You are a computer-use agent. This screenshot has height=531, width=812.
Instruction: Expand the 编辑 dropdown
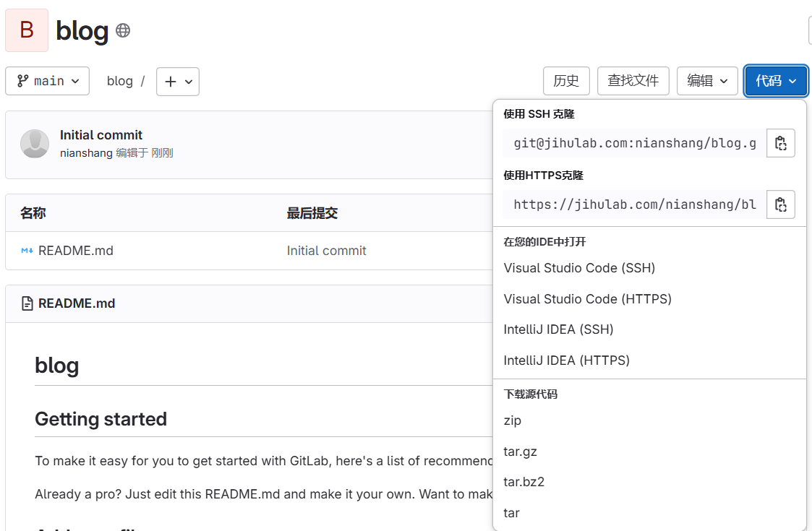click(x=706, y=81)
